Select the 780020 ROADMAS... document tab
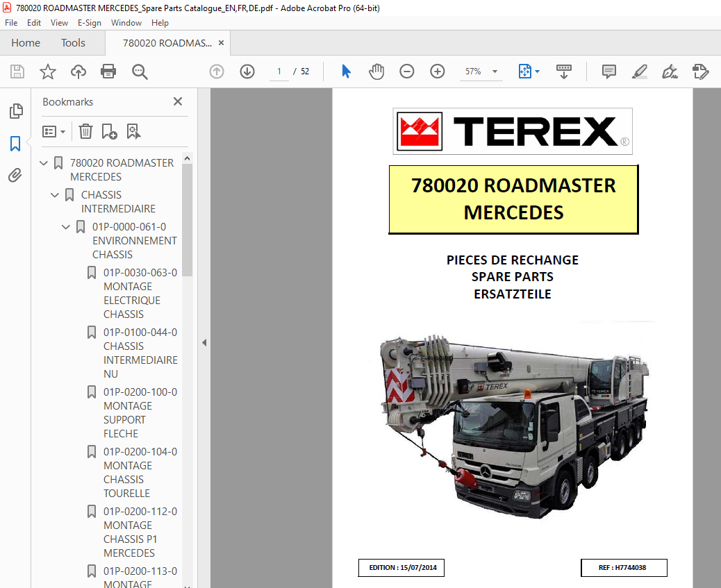721x588 pixels. (x=167, y=43)
